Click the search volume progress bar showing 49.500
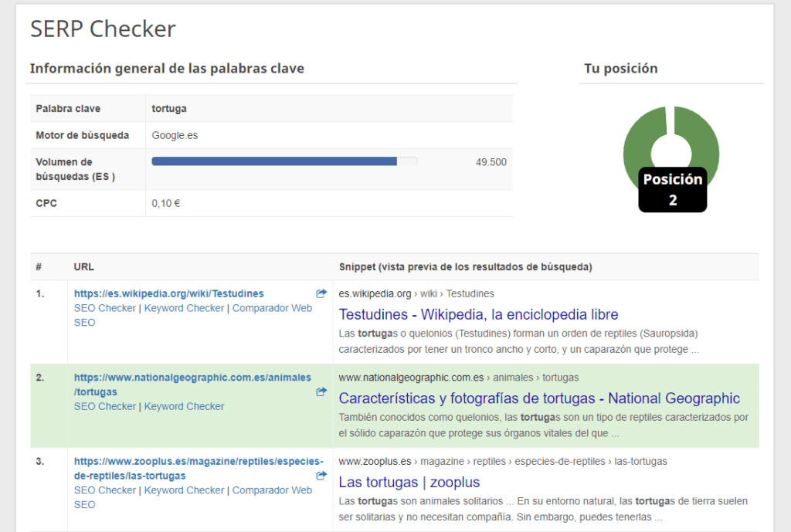791x532 pixels. point(284,161)
